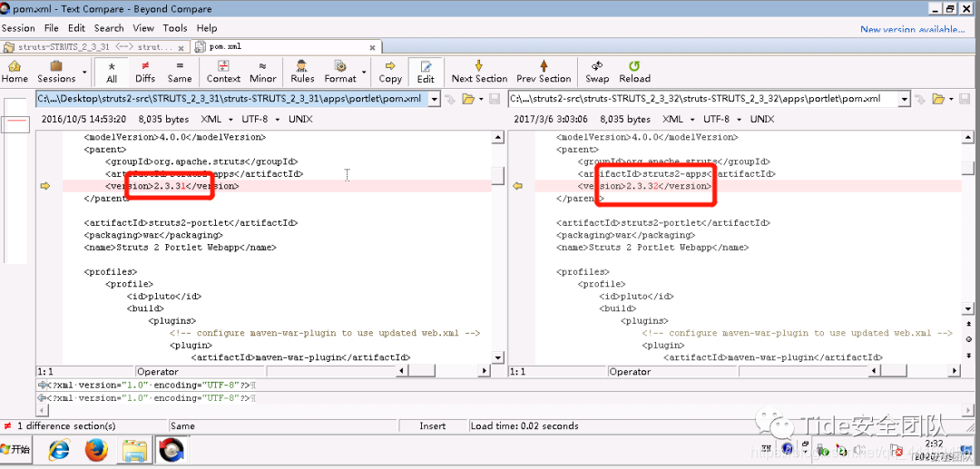Image resolution: width=980 pixels, height=469 pixels.
Task: Open the View menu
Action: [143, 28]
